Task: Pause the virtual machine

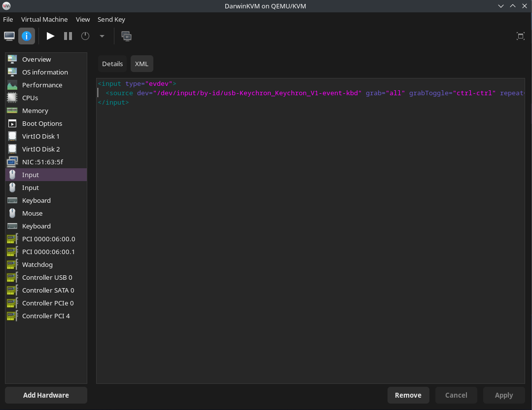Action: pos(68,36)
